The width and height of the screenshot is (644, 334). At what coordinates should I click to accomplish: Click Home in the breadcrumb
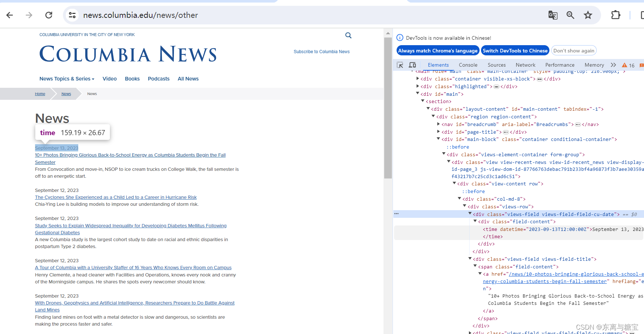pos(40,94)
